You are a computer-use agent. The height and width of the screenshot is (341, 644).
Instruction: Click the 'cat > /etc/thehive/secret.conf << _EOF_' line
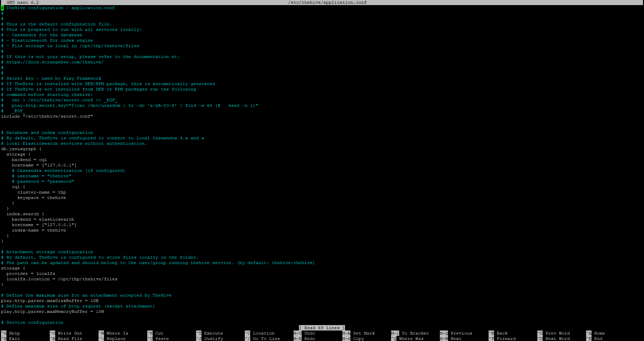pos(59,100)
